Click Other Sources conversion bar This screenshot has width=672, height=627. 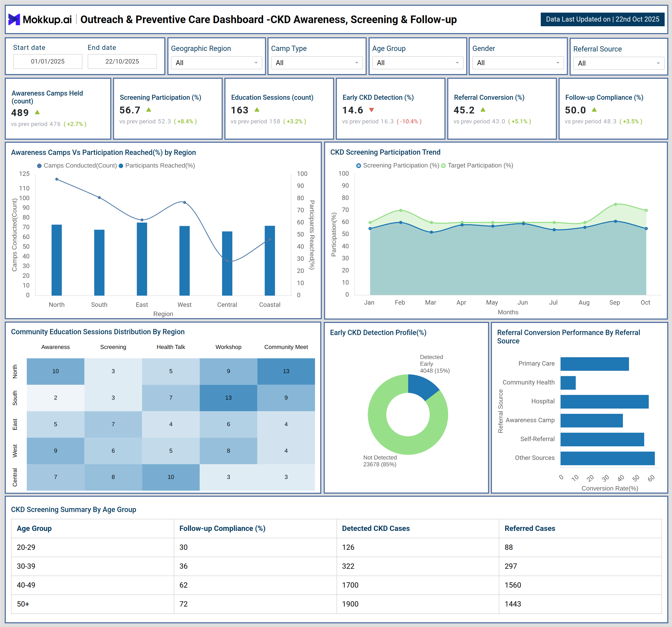point(608,458)
